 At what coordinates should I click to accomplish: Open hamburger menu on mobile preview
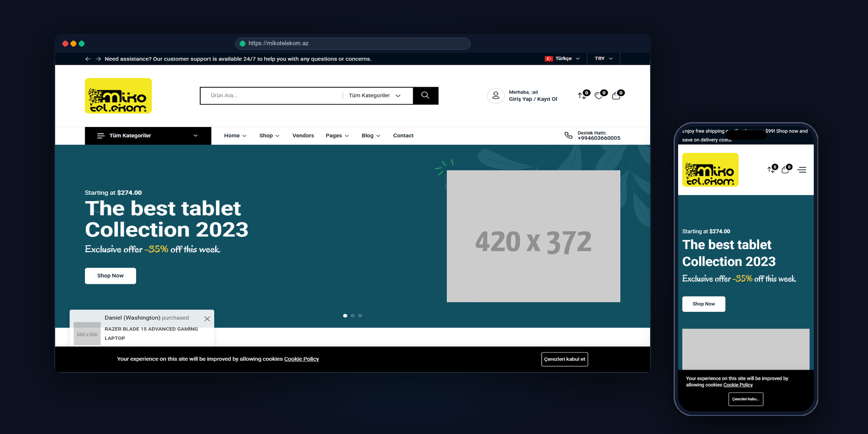[802, 170]
